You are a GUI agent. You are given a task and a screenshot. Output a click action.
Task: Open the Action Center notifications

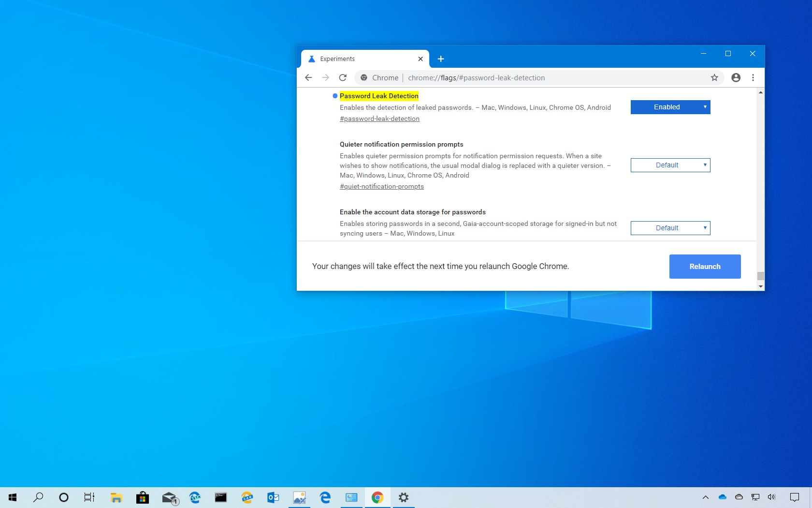[795, 497]
